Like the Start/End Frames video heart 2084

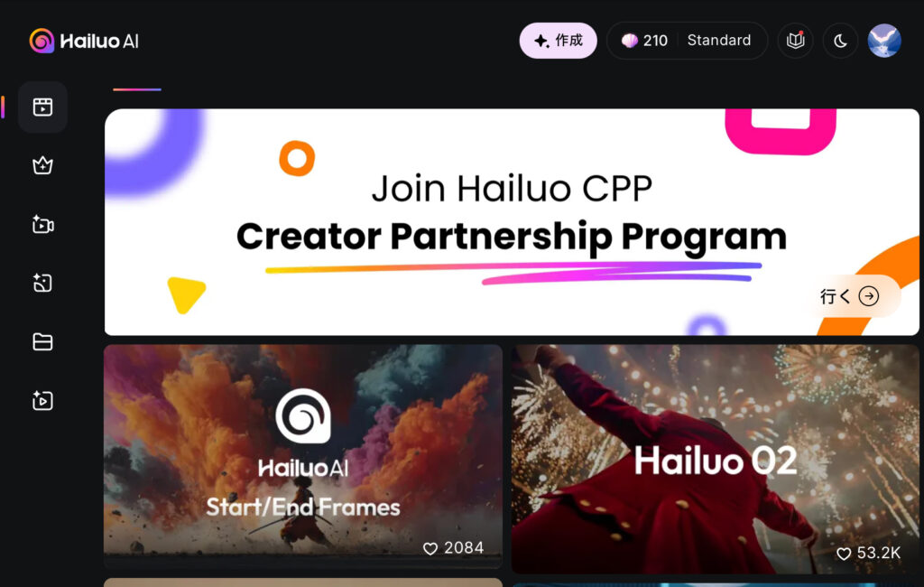(x=453, y=548)
